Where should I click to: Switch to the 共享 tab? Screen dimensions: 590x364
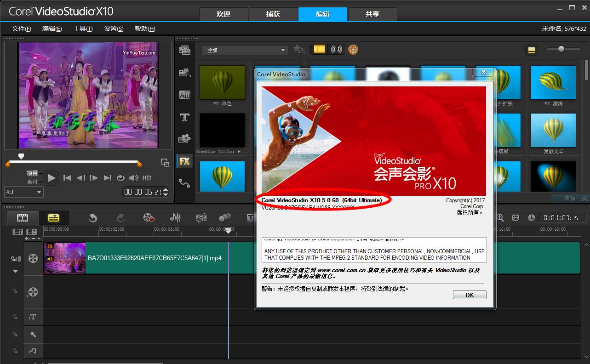point(372,14)
